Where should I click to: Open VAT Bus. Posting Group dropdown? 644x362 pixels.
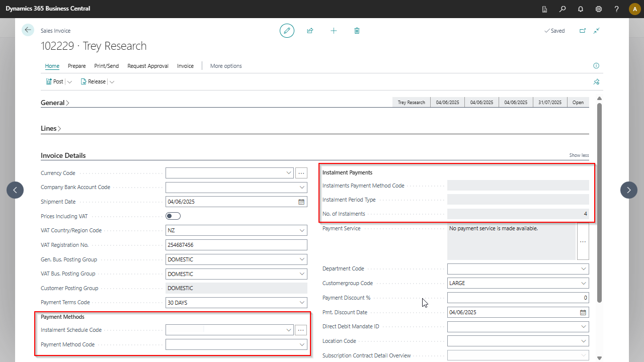click(302, 274)
